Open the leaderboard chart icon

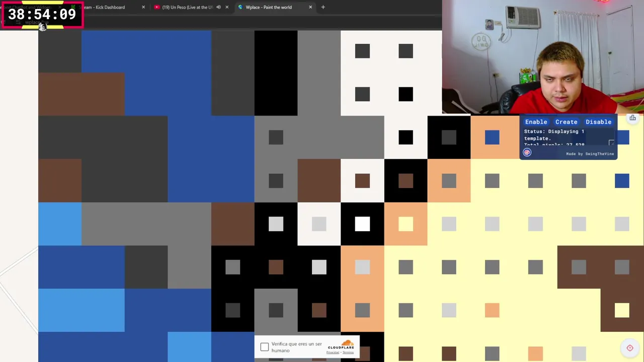coord(632,118)
